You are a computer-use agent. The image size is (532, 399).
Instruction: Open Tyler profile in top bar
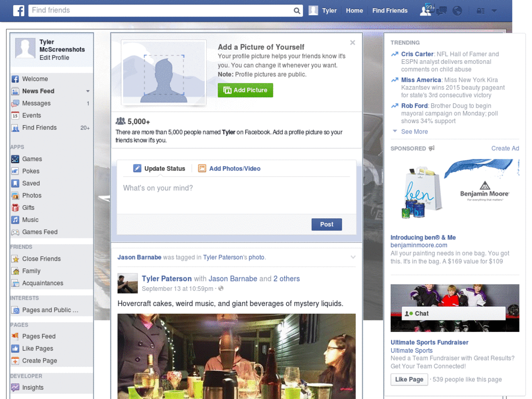point(323,10)
